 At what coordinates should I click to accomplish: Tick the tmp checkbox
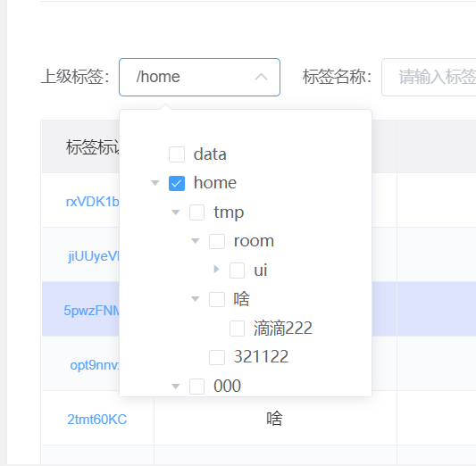196,212
